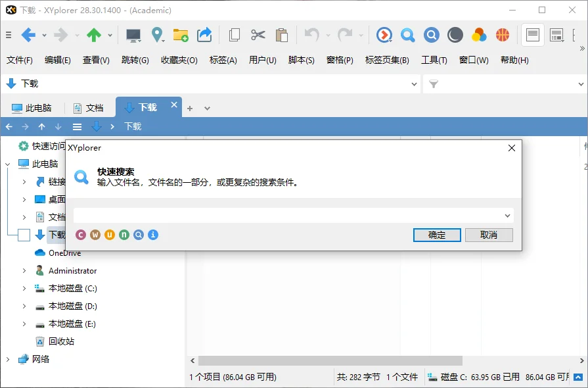
Task: Click the Paste clipboard icon
Action: [x=282, y=35]
